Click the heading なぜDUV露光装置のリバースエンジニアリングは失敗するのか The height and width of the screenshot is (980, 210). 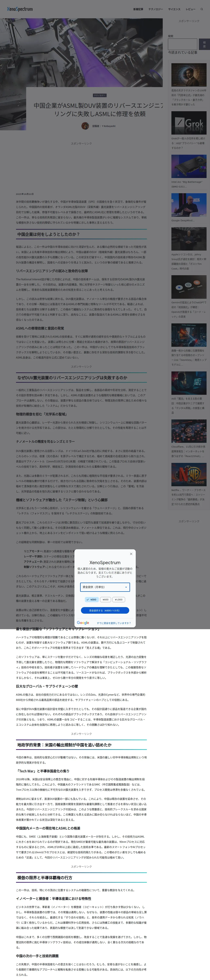[x=72, y=378]
